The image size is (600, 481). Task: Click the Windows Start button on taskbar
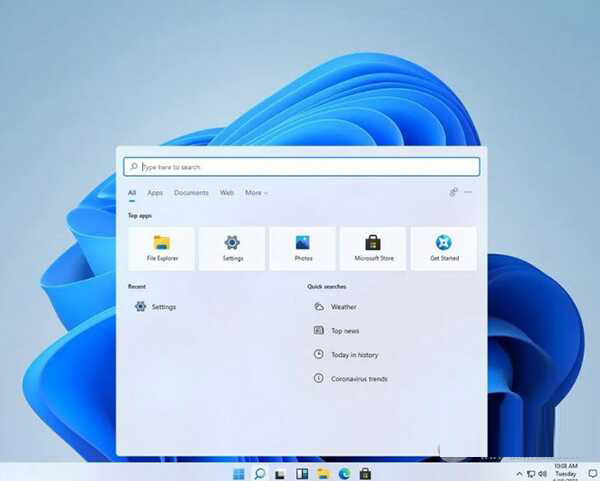[239, 473]
